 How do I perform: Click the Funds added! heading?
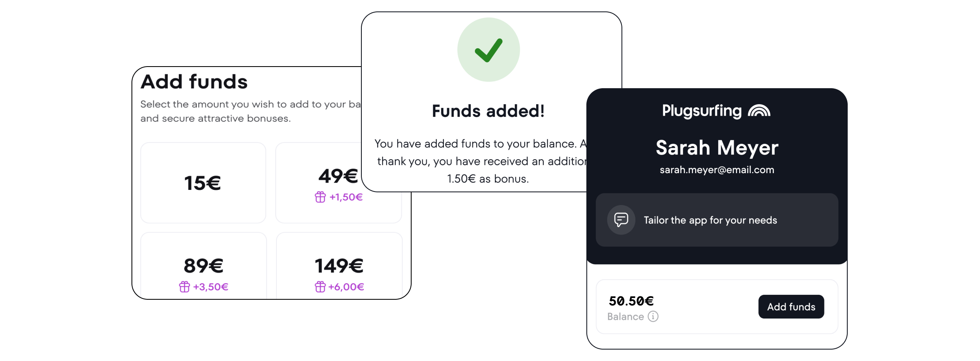click(x=488, y=111)
